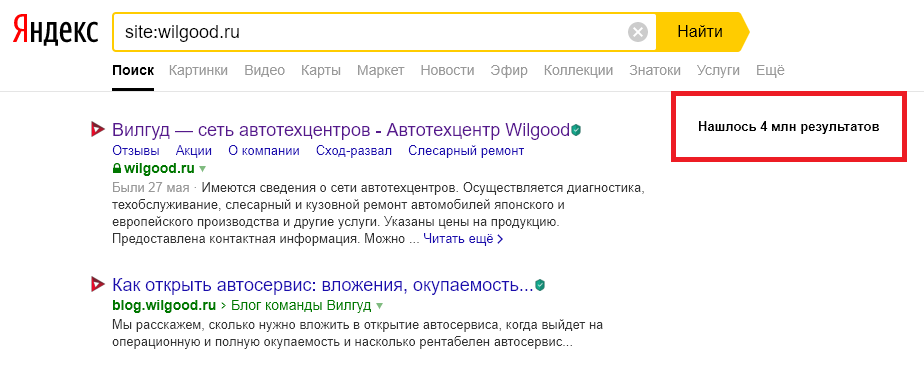The image size is (924, 368).
Task: Click the blog.wilgood.ru green URL
Action: [x=164, y=305]
